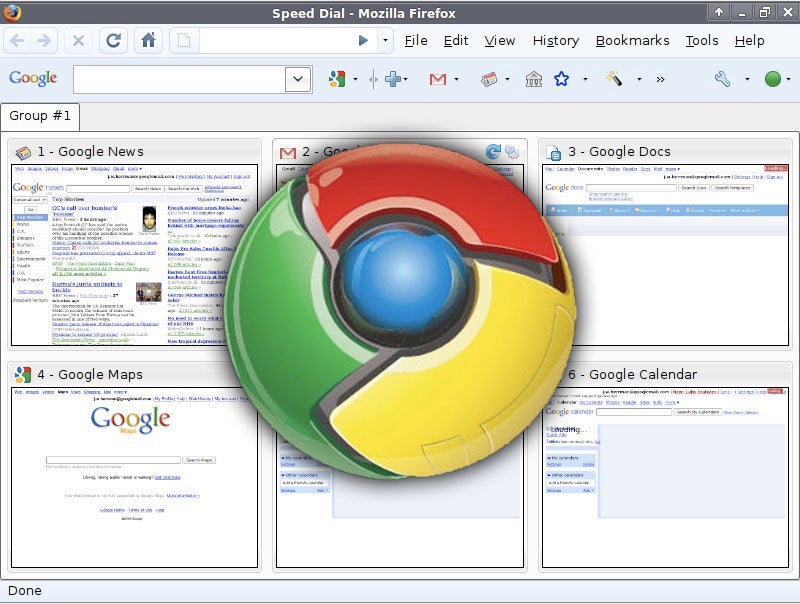
Task: Click the green circle status icon
Action: click(x=772, y=79)
